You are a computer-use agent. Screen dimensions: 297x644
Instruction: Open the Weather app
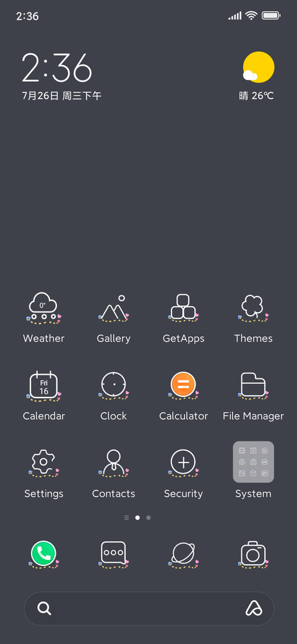[x=43, y=308]
